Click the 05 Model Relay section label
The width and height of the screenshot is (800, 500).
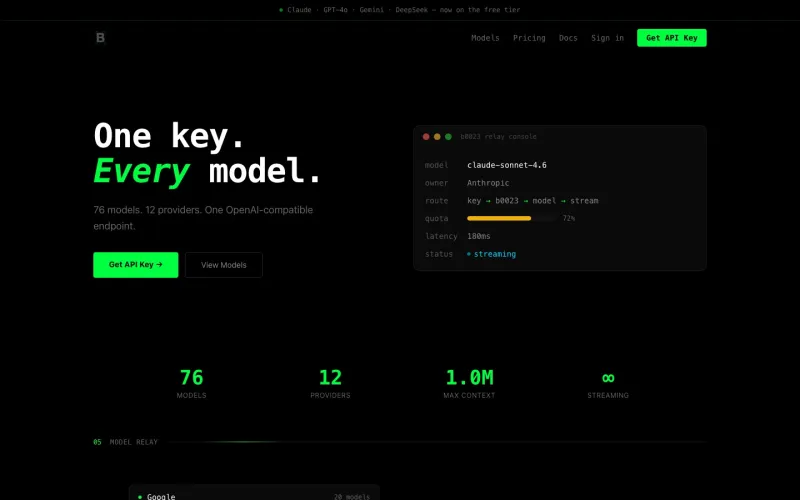[126, 442]
